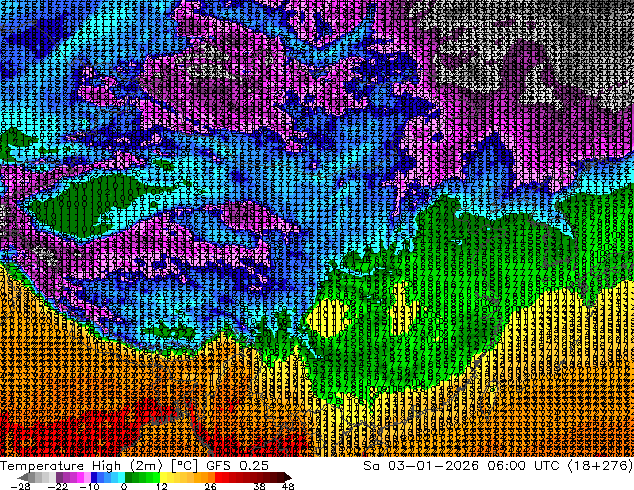
Task: Click the 'Temperature High (2m)' map title
Action: pos(81,466)
